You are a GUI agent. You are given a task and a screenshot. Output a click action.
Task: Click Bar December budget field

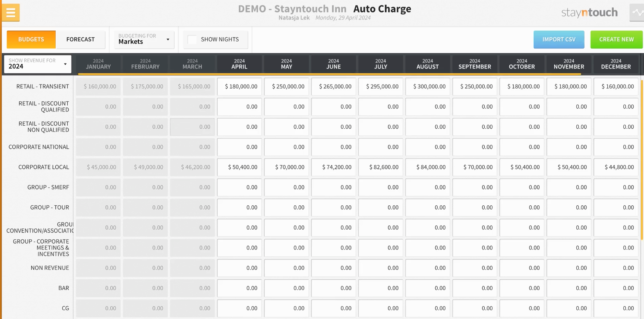(616, 288)
